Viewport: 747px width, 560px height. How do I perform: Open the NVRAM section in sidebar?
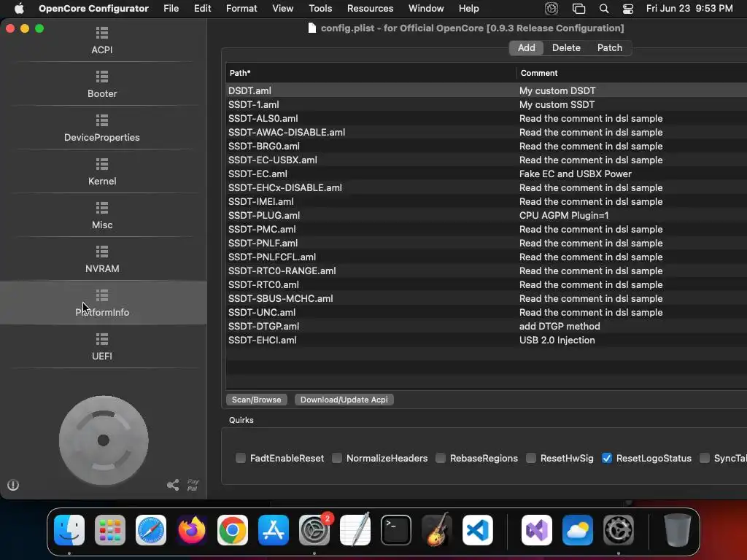click(x=102, y=260)
